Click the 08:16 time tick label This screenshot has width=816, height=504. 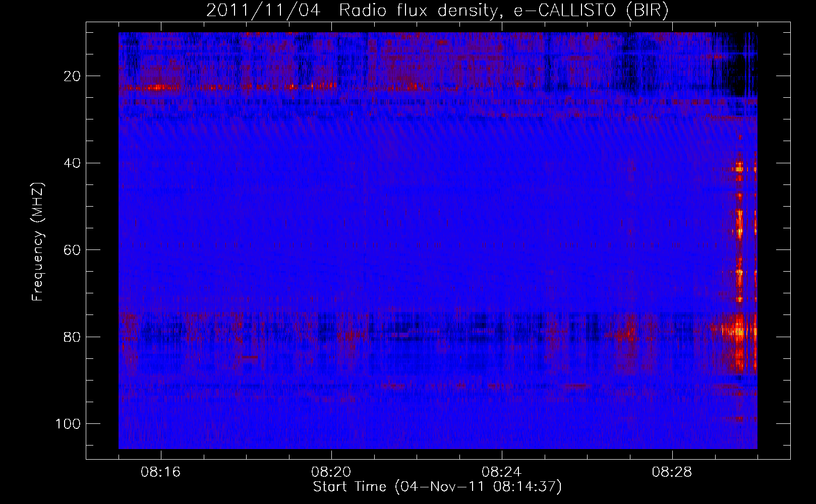(x=161, y=472)
